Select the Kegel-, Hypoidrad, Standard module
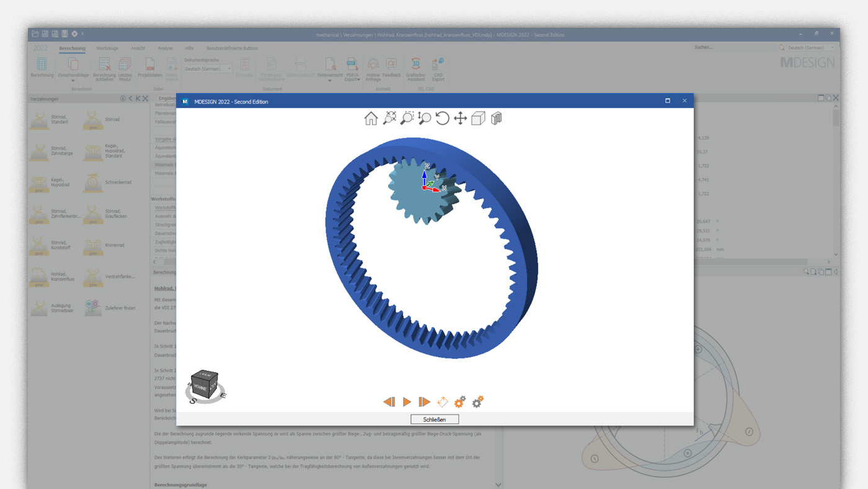Image resolution: width=868 pixels, height=489 pixels. point(105,151)
